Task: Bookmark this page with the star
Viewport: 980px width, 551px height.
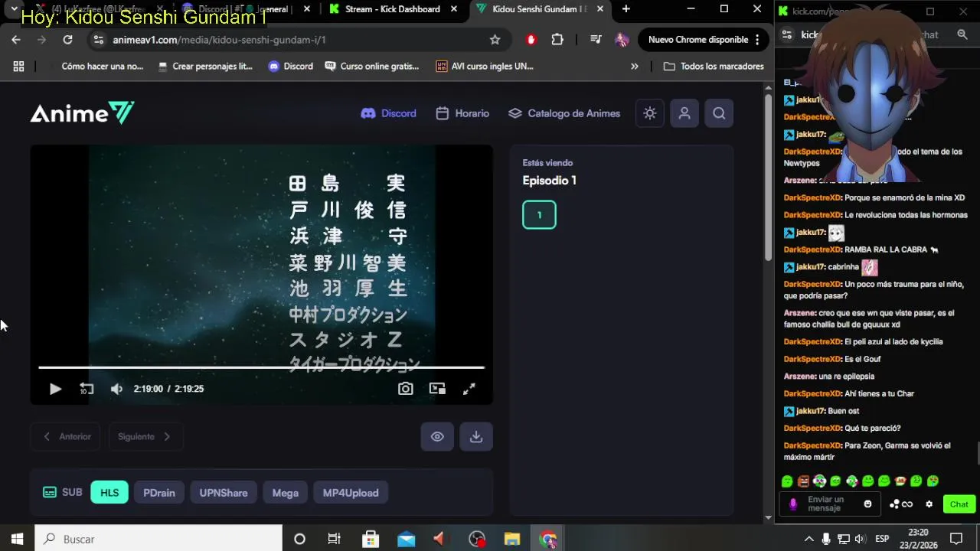Action: pos(495,40)
